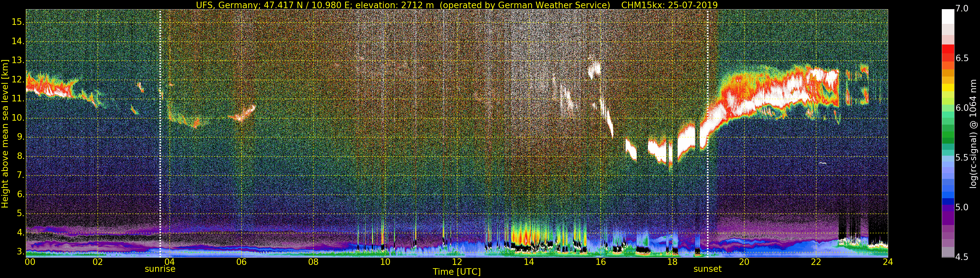The image size is (980, 278).
Task: Click the 'sunset' label below the axis
Action: pos(708,269)
